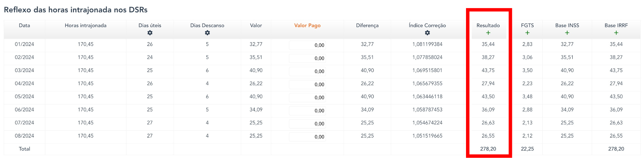Click the Valor Pago field for 06/2024
644x158 pixels.
coord(307,110)
